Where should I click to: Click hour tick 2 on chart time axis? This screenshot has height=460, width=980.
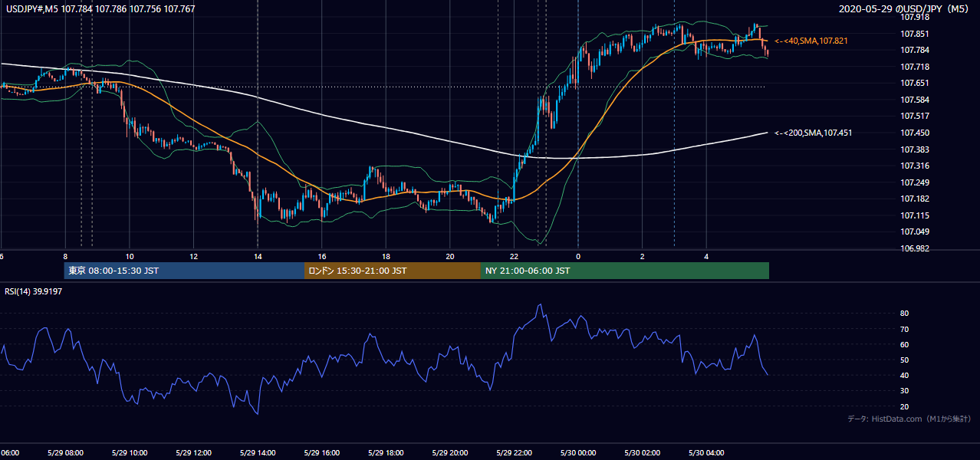[x=643, y=257]
